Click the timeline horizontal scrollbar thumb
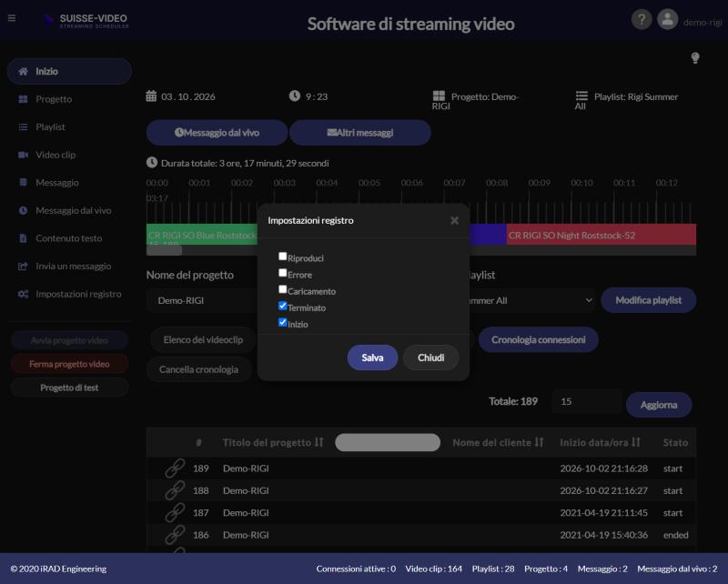728x584 pixels. point(165,251)
